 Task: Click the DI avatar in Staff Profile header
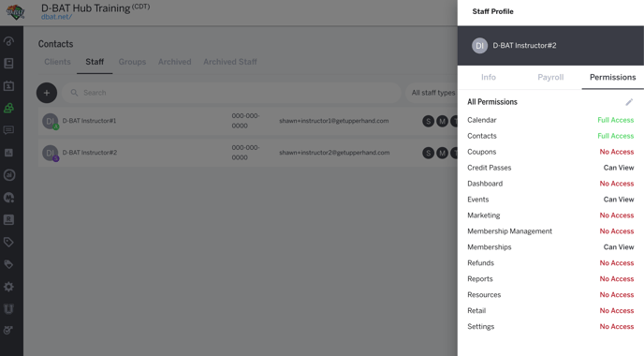point(479,46)
